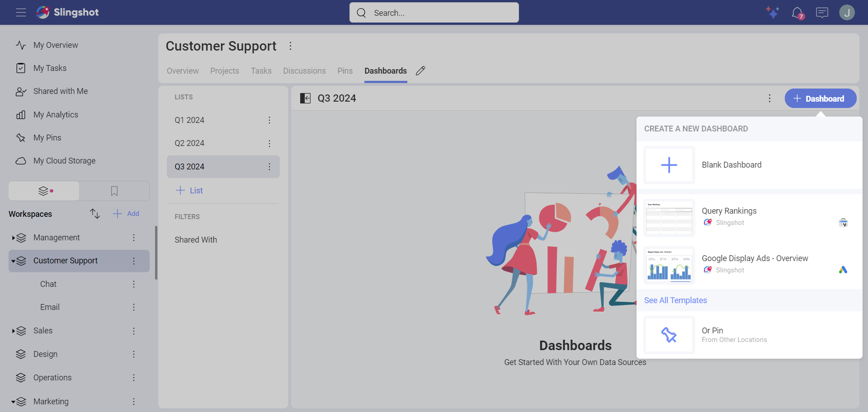The height and width of the screenshot is (412, 868).
Task: Collapse the Marketing workspace
Action: [x=13, y=402]
